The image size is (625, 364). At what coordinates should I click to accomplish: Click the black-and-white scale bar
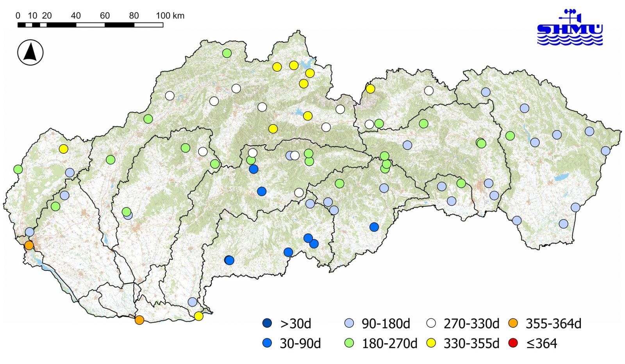point(90,25)
